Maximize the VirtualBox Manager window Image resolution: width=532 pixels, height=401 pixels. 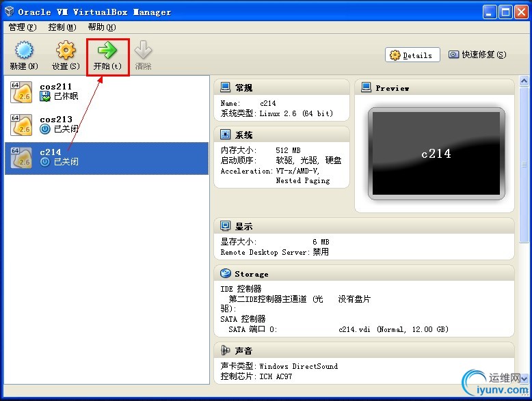point(505,12)
